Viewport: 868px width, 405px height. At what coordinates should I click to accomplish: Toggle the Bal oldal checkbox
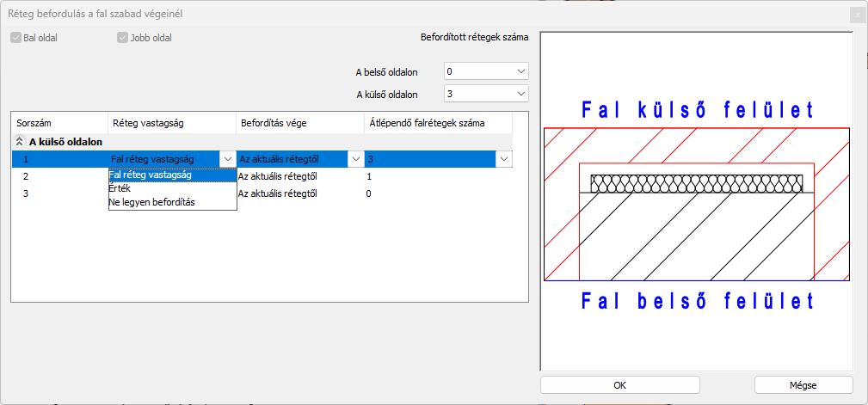(16, 38)
